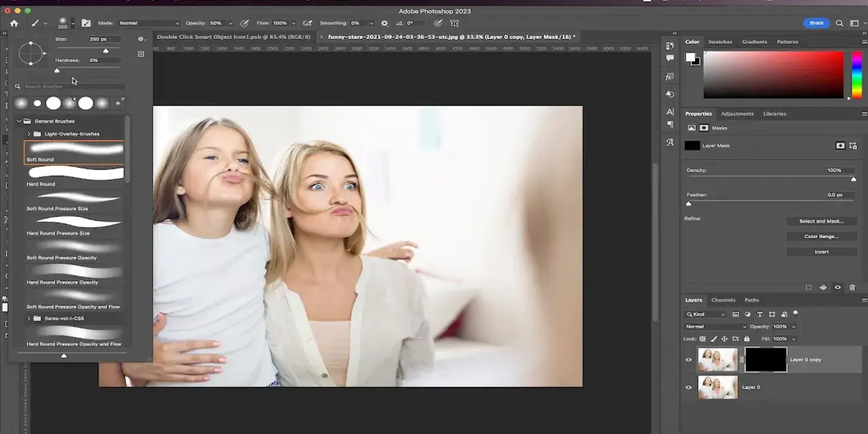Open the Character panel icon
The width and height of the screenshot is (868, 434).
pos(670,111)
